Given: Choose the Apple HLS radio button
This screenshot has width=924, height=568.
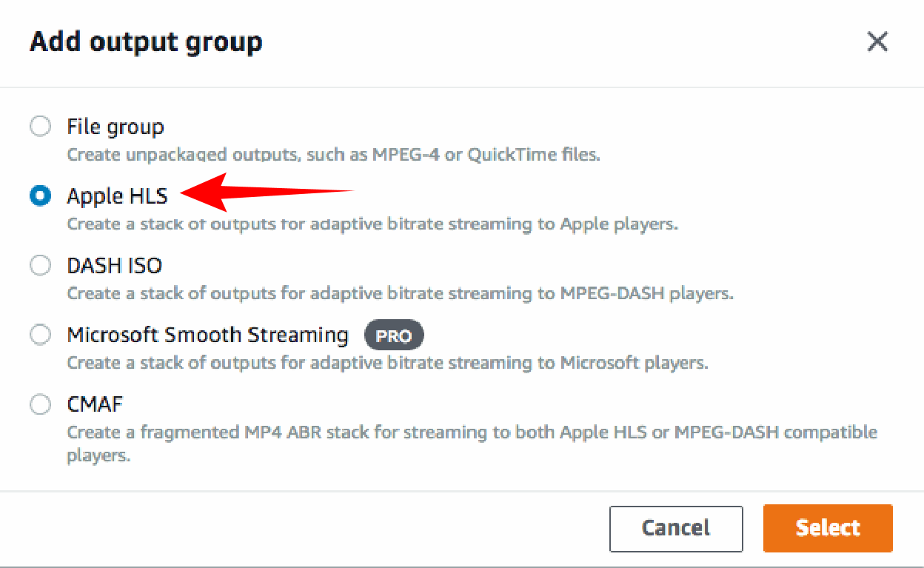Looking at the screenshot, I should (x=40, y=196).
